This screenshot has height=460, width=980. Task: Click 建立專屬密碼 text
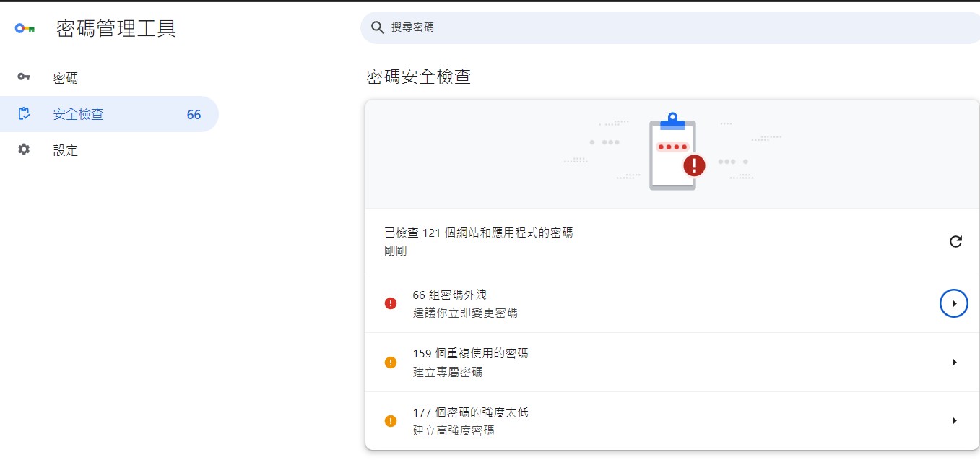tap(448, 372)
